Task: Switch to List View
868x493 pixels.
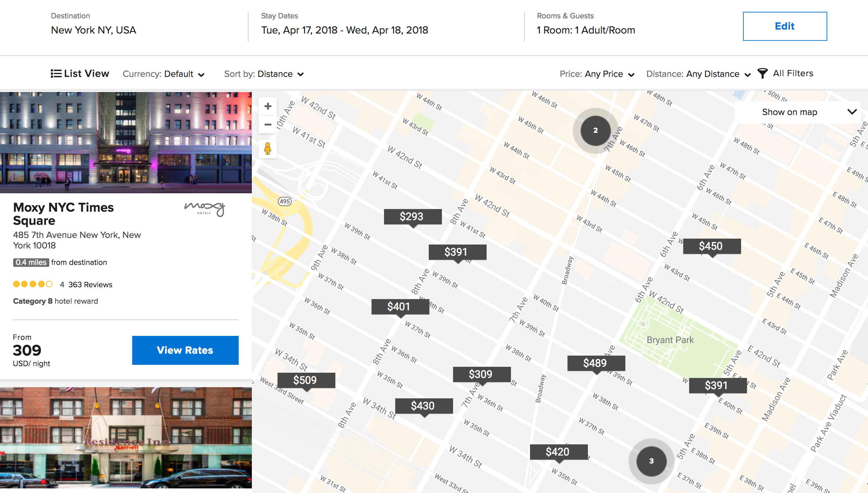Action: click(x=80, y=74)
